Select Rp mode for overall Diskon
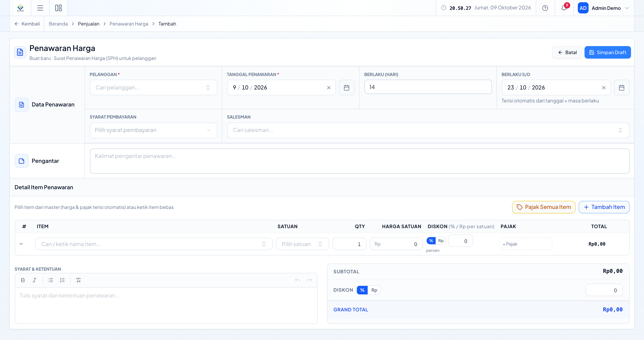The image size is (644, 340). [374, 290]
